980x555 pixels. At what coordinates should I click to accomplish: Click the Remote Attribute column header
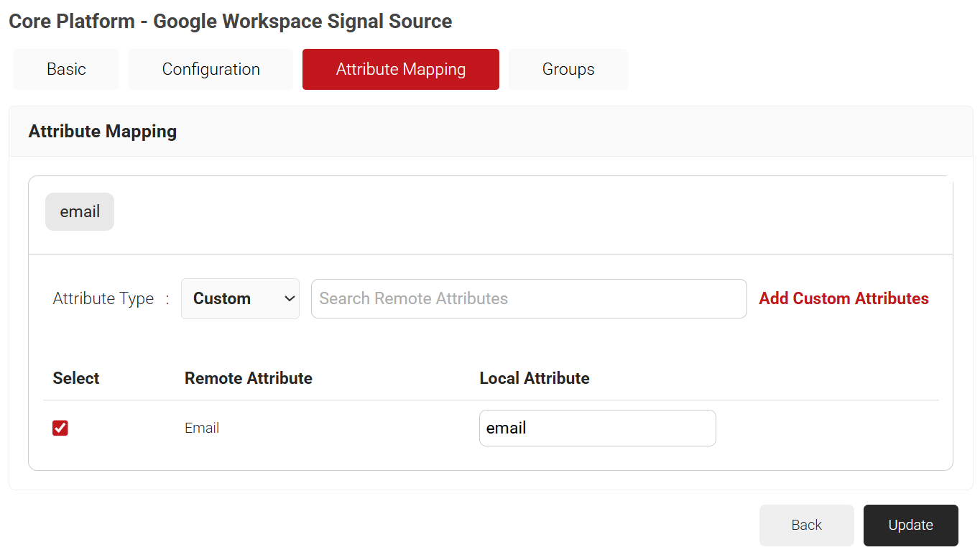(248, 379)
